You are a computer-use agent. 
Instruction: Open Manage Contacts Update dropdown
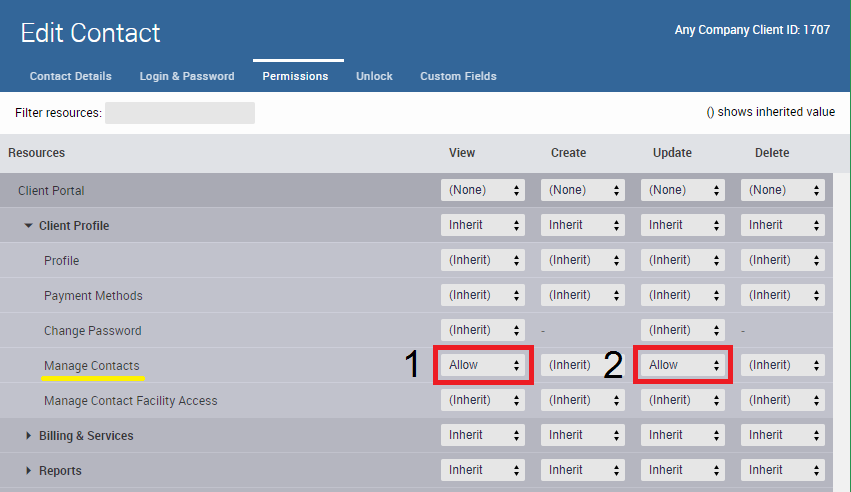point(683,365)
